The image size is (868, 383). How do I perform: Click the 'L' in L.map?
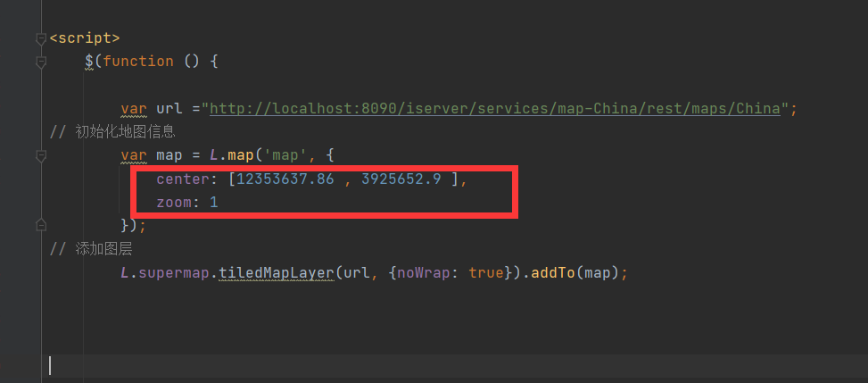[214, 155]
